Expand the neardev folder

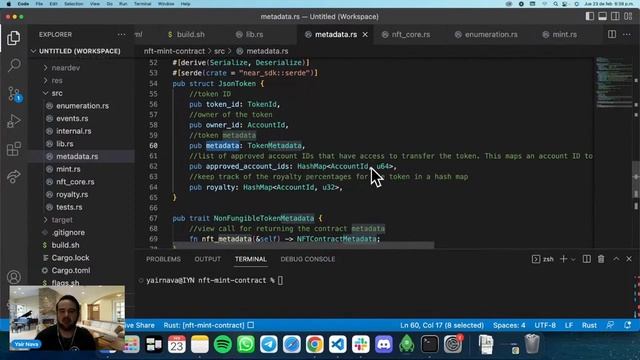coord(66,68)
